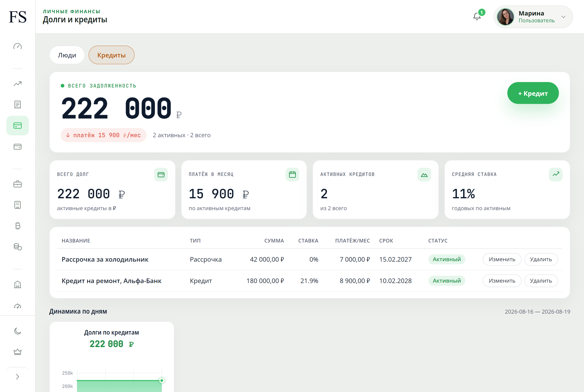This screenshot has width=584, height=392.
Task: Click Активный status of Кредит на ремонт
Action: point(447,281)
